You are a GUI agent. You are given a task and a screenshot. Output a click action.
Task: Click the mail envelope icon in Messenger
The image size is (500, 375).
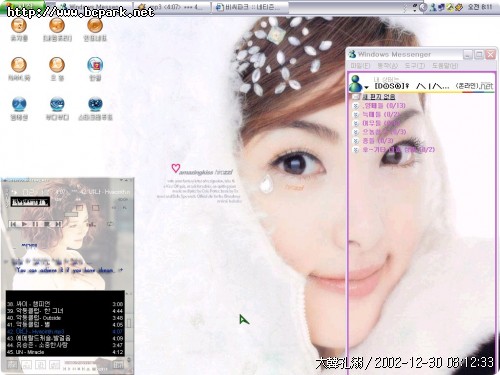click(x=356, y=97)
